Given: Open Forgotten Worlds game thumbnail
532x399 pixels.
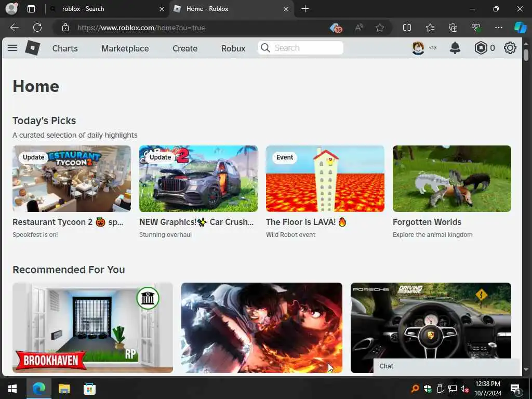Looking at the screenshot, I should pyautogui.click(x=452, y=179).
